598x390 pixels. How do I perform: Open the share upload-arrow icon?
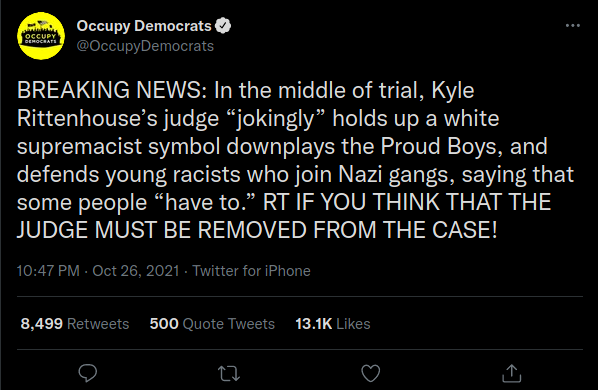511,373
